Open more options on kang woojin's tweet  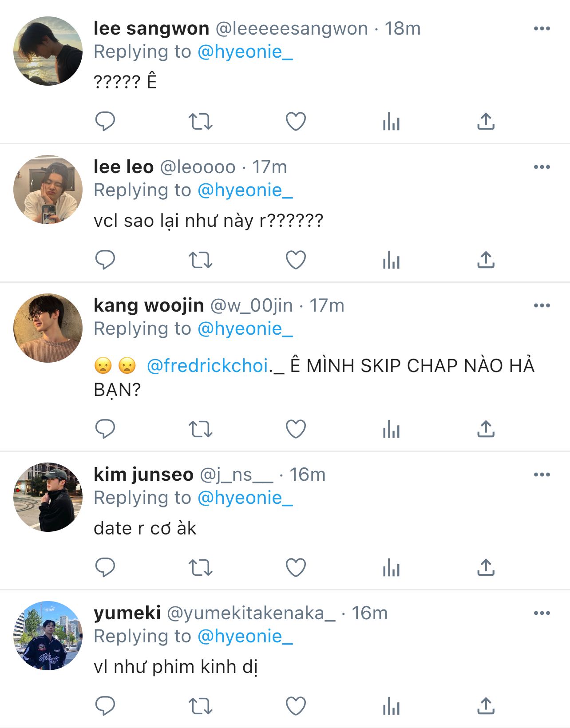click(542, 306)
